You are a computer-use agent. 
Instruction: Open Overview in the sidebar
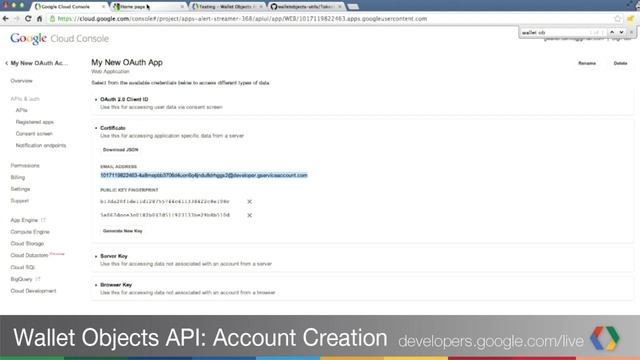pos(22,81)
